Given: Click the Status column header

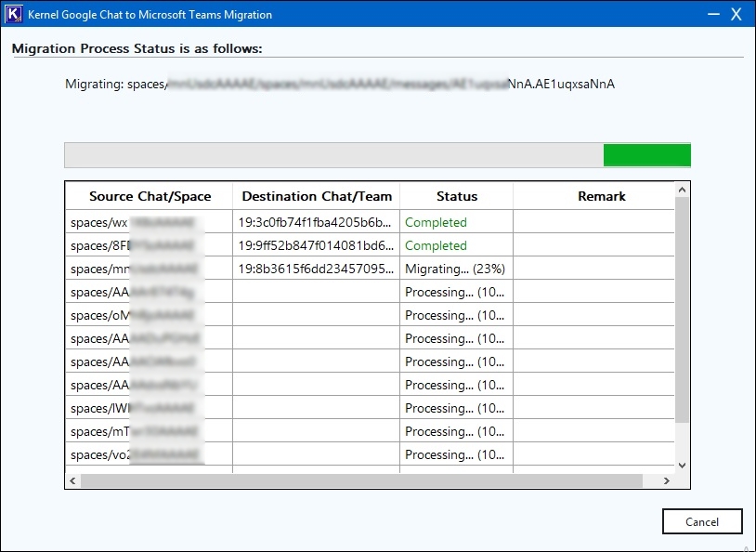Looking at the screenshot, I should click(457, 196).
